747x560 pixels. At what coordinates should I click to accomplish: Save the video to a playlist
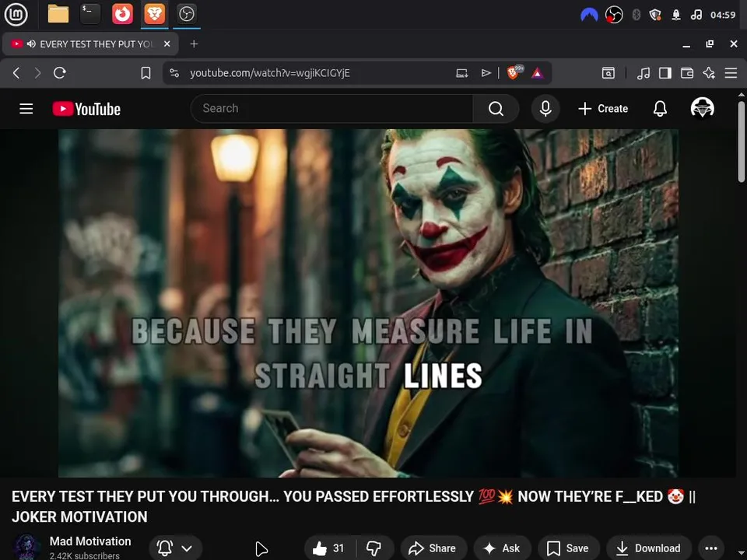(x=568, y=548)
